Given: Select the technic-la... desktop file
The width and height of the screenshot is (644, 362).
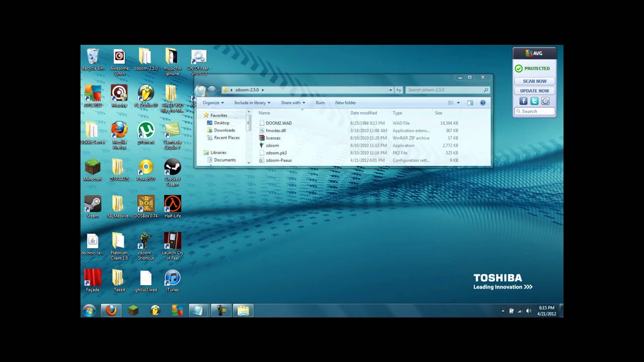Looking at the screenshot, I should tap(93, 244).
